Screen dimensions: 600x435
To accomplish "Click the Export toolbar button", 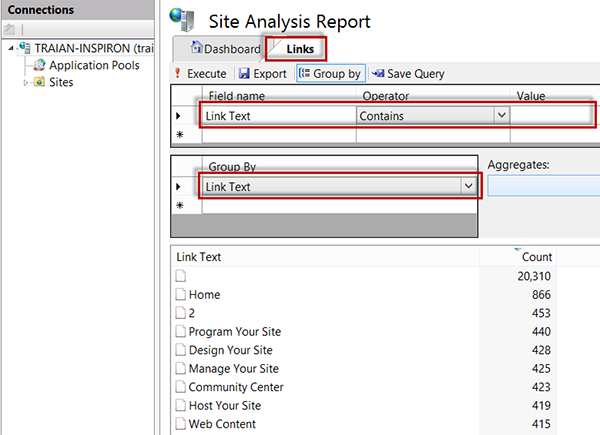I will pyautogui.click(x=263, y=74).
